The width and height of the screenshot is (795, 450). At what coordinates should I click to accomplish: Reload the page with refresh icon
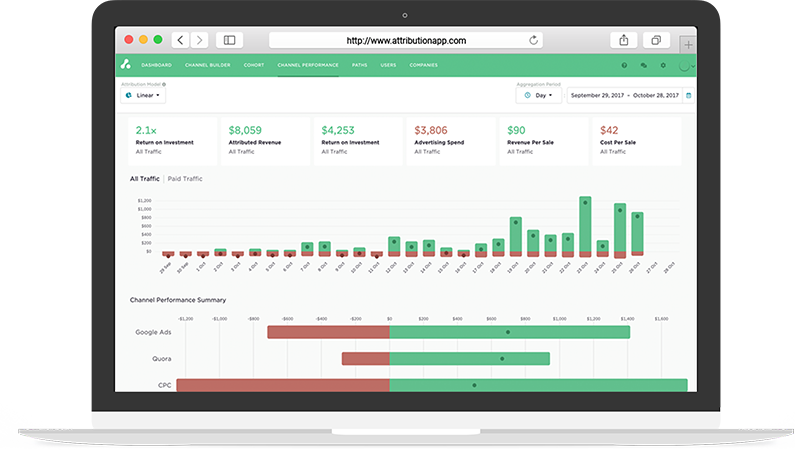[533, 40]
